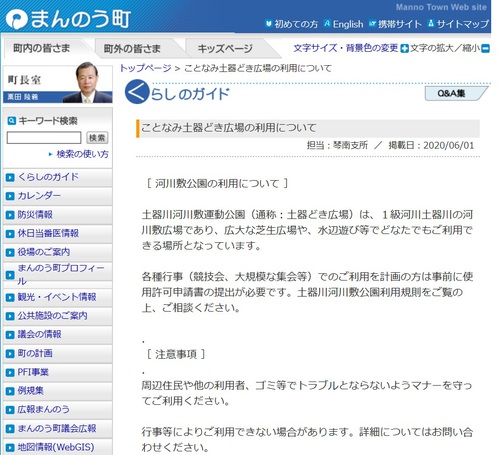
Task: Click the plus icon to enlarge text
Action: pyautogui.click(x=404, y=49)
